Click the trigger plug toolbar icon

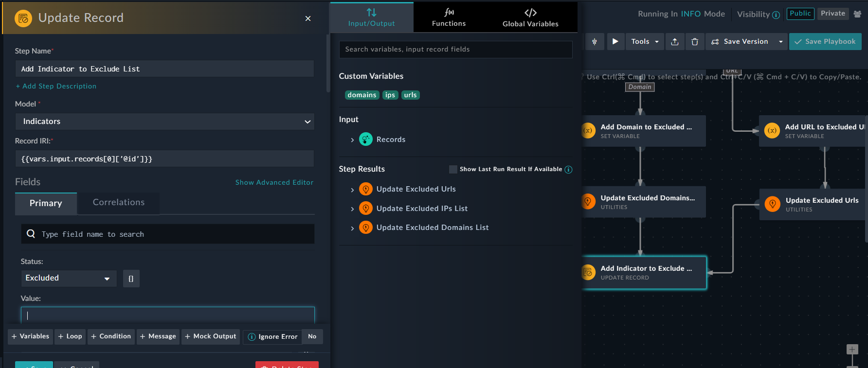click(595, 42)
